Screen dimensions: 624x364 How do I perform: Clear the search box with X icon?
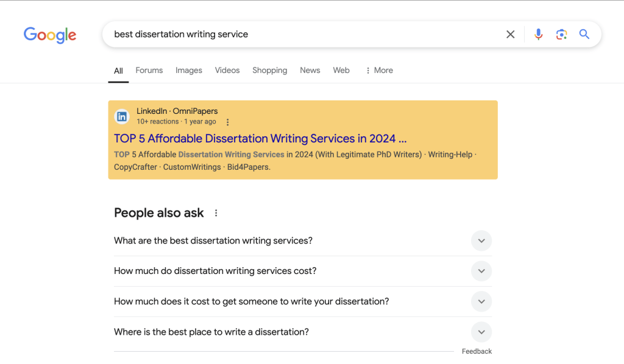point(510,34)
